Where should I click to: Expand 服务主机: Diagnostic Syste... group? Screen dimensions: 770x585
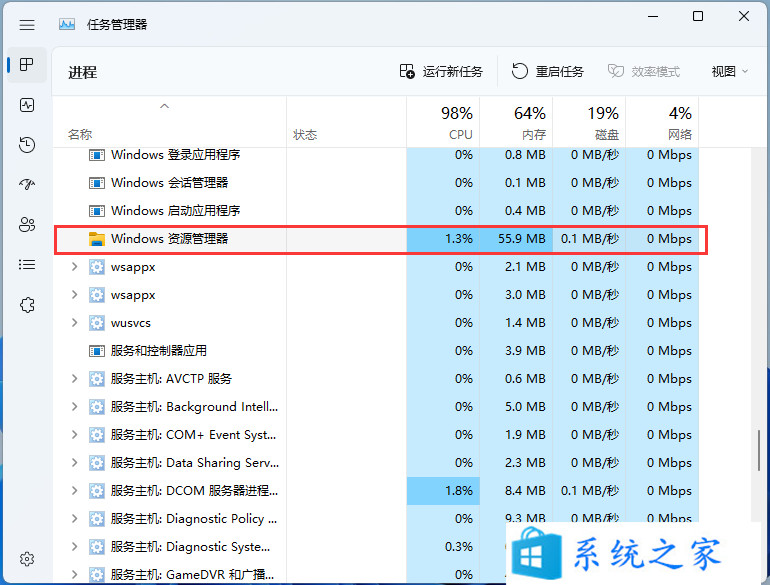[74, 547]
